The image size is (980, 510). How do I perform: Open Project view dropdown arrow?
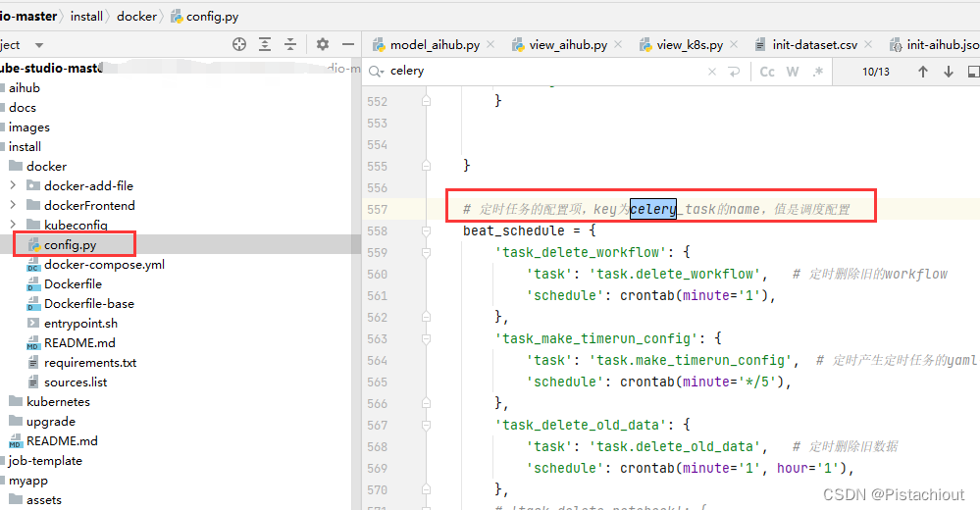(39, 45)
